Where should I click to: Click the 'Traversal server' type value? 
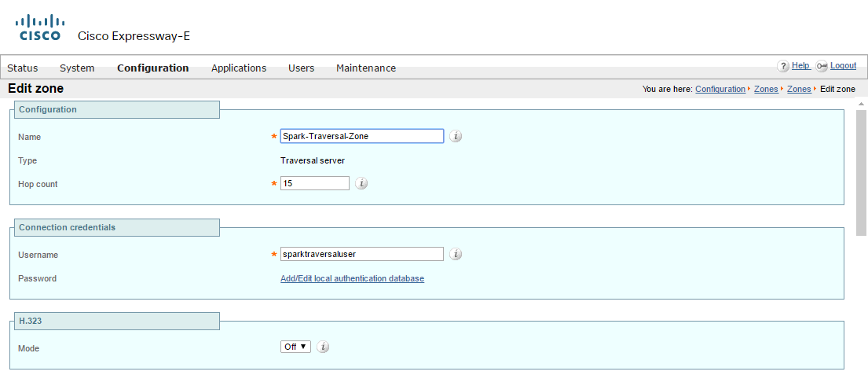pyautogui.click(x=313, y=160)
